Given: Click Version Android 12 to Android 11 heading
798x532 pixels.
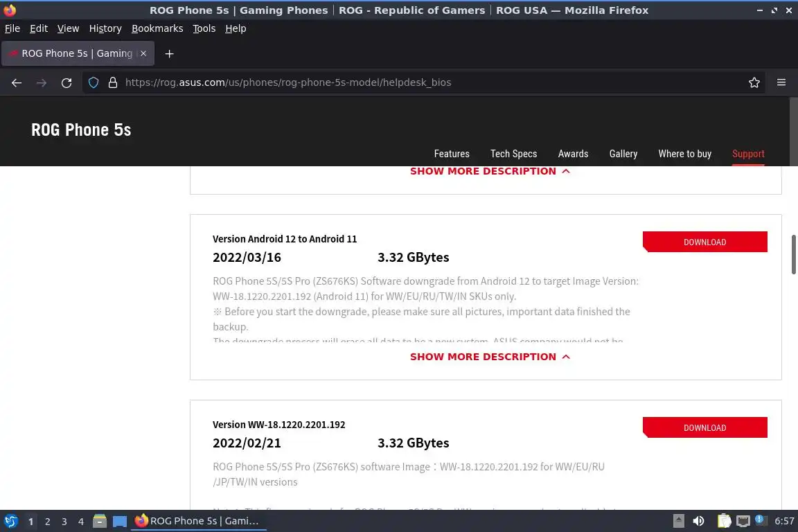Looking at the screenshot, I should (x=285, y=239).
